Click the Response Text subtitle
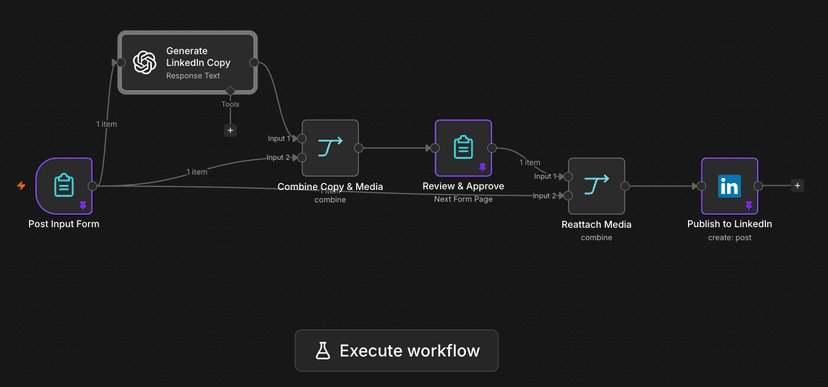 193,76
